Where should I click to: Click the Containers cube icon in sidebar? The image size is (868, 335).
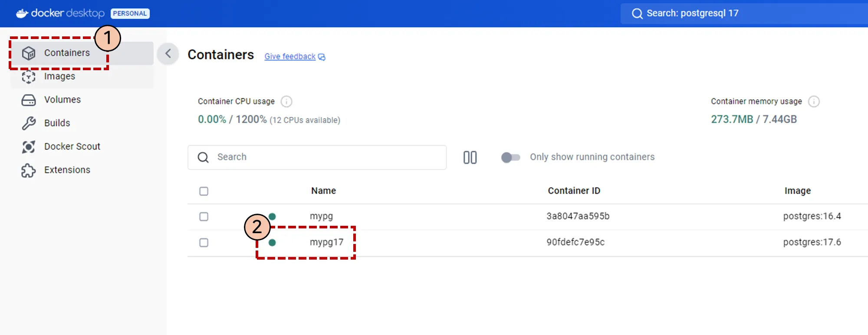(29, 53)
